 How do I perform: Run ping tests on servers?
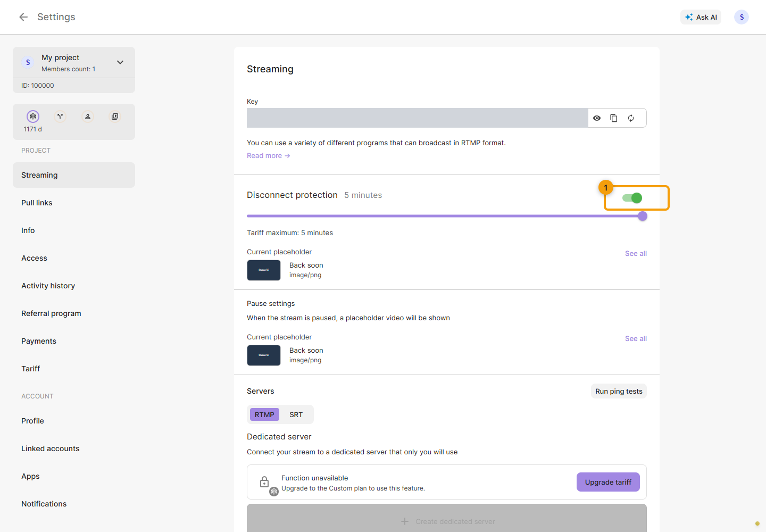coord(619,391)
